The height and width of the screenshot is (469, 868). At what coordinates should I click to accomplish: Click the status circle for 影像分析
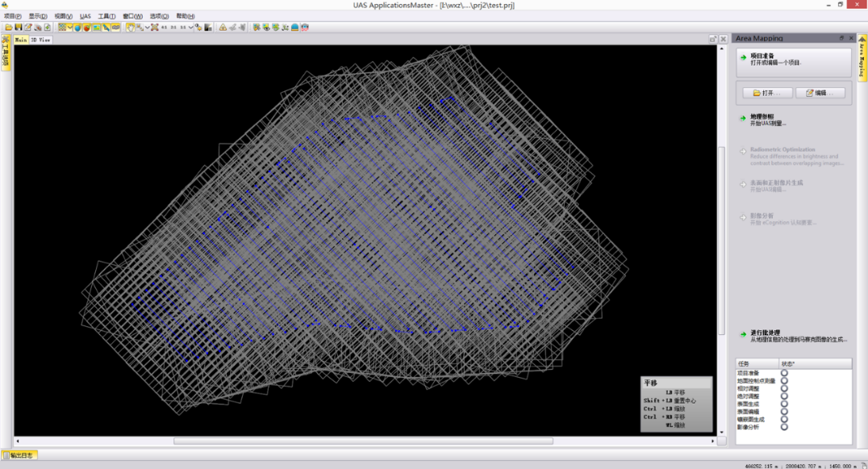tap(784, 427)
